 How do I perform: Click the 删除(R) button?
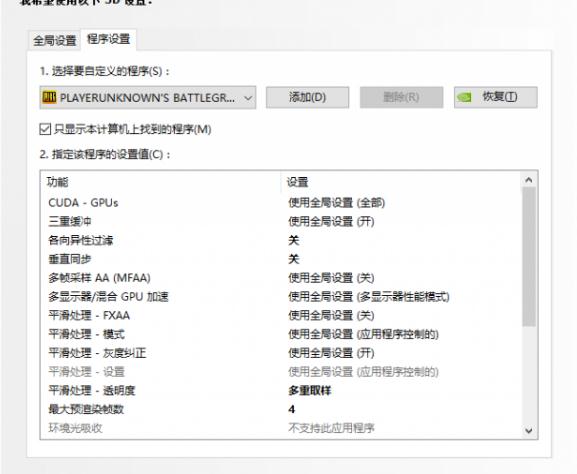[x=401, y=98]
